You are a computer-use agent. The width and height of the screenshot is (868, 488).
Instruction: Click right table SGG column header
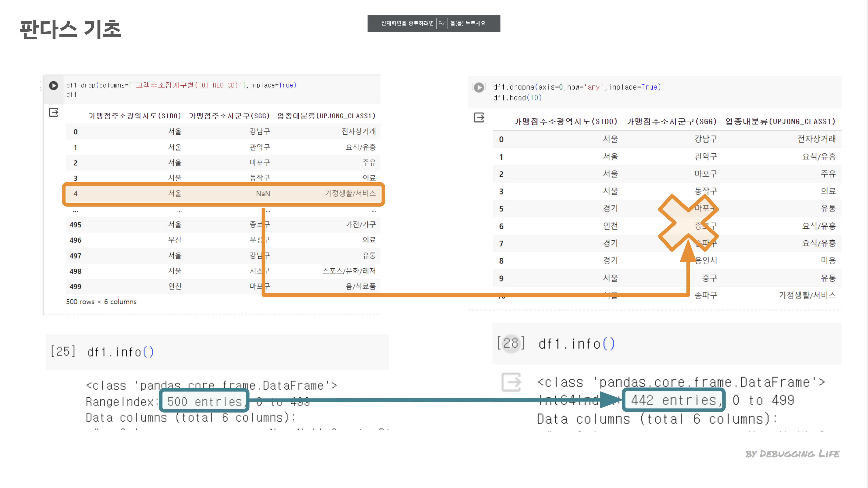coord(671,122)
